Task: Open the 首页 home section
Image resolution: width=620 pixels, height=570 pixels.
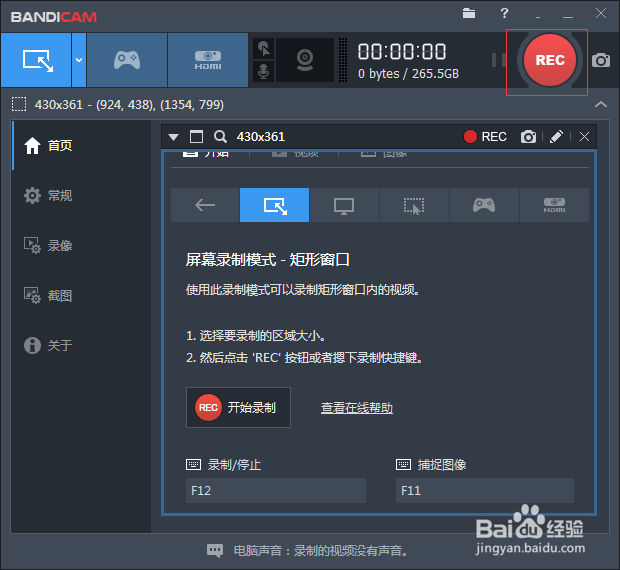Action: coord(81,145)
